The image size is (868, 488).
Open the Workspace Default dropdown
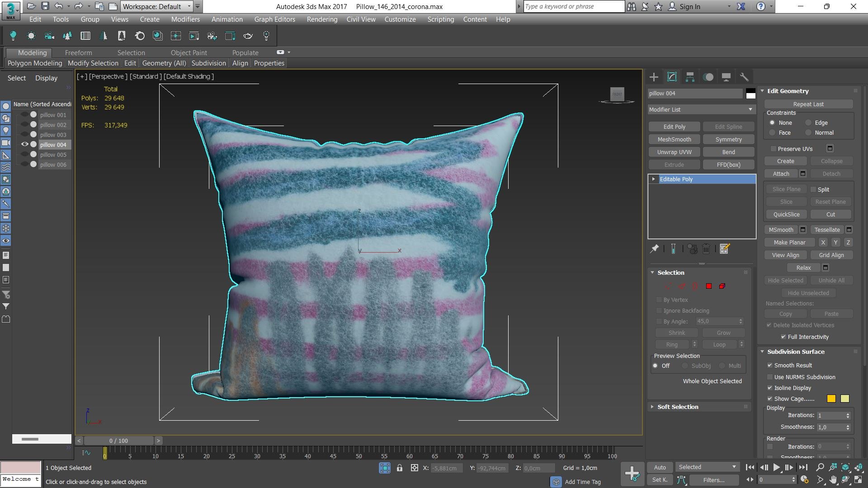157,6
